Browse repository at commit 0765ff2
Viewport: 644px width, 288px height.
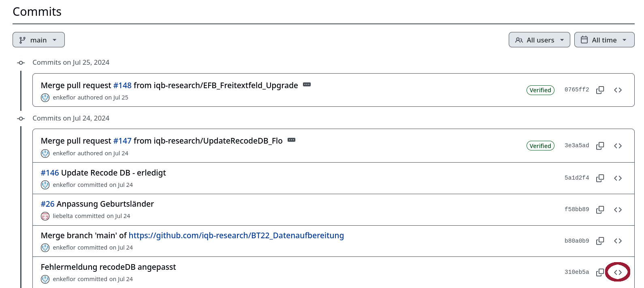[618, 90]
